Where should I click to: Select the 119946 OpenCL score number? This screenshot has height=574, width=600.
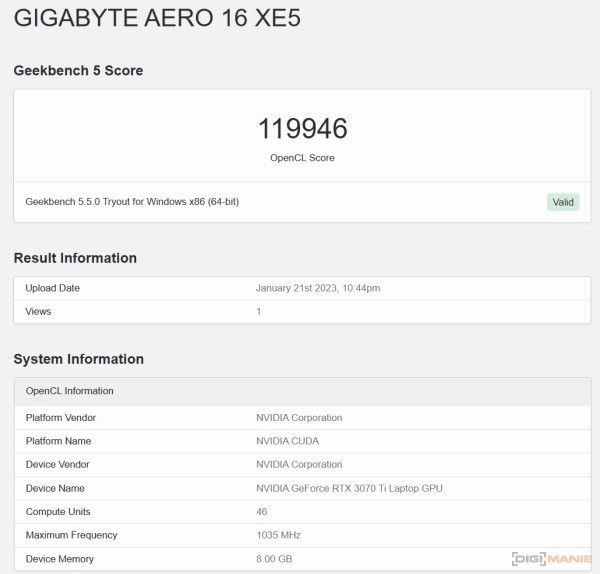coord(302,128)
